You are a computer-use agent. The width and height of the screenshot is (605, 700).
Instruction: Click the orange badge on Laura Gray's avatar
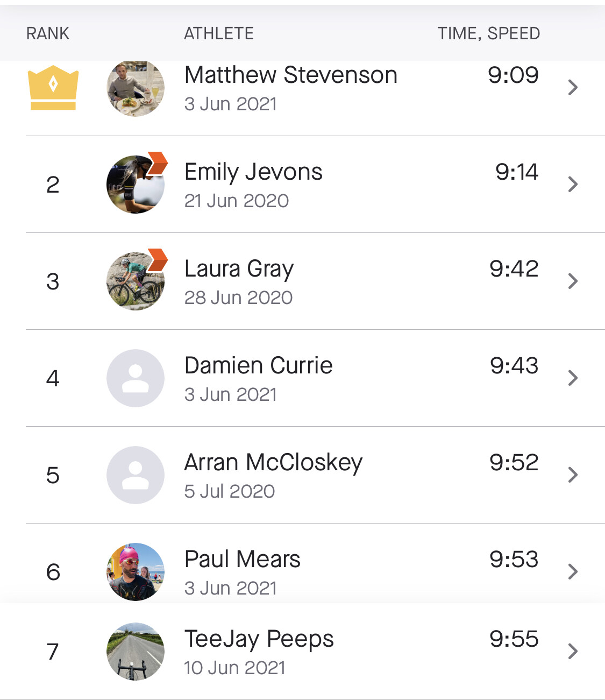click(x=158, y=260)
